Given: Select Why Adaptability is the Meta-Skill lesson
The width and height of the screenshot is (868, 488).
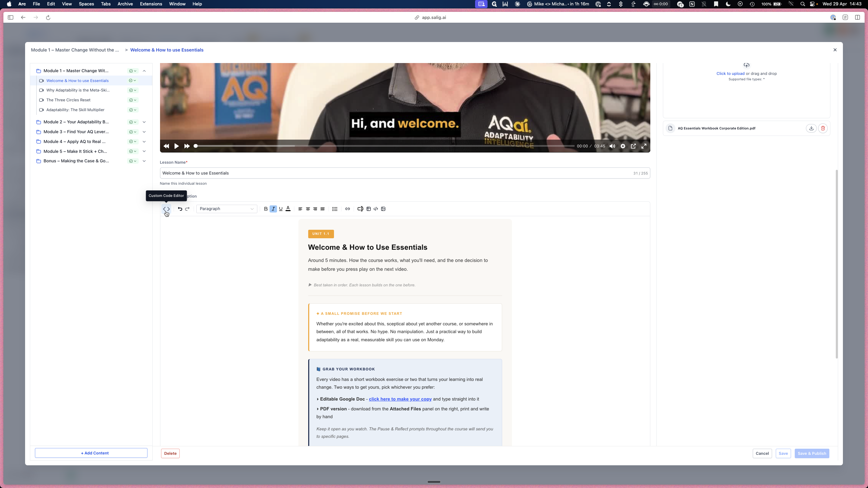Looking at the screenshot, I should [x=78, y=90].
